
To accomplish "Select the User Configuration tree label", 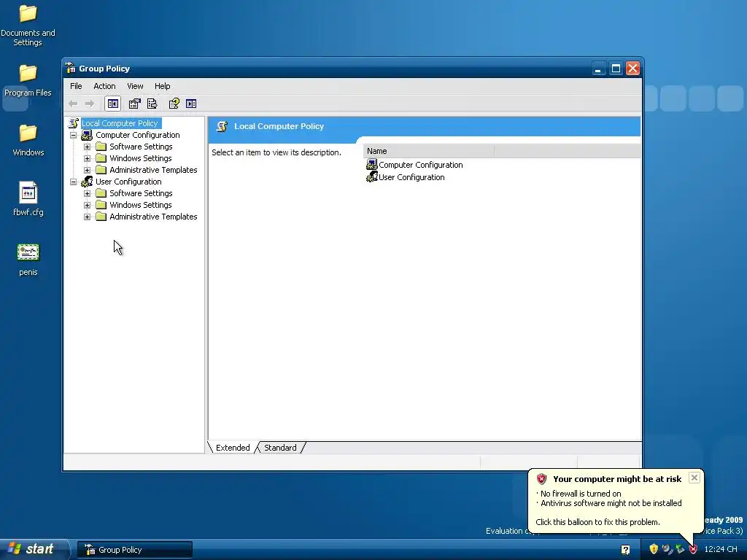I will pyautogui.click(x=128, y=182).
